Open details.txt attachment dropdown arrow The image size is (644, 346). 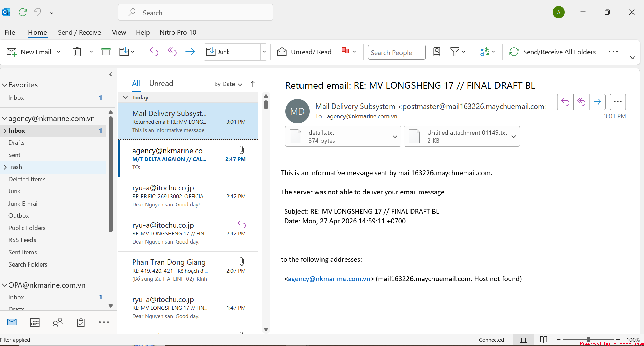coord(395,137)
